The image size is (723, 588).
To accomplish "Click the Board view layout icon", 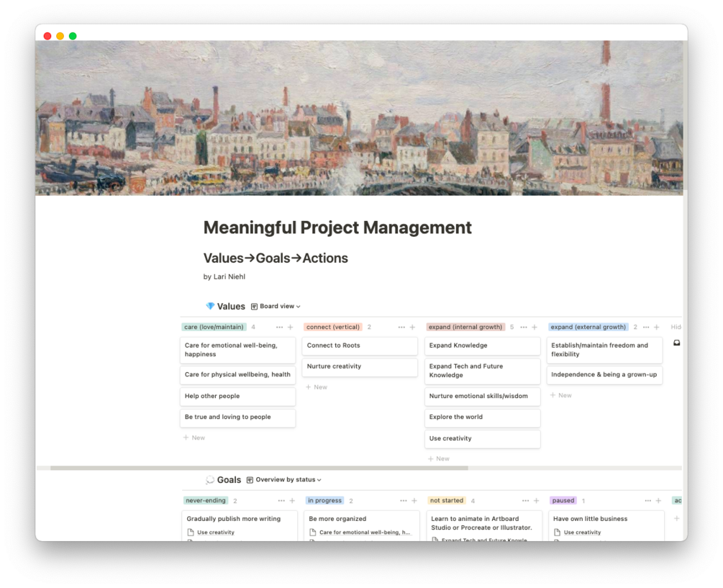I will (x=254, y=306).
